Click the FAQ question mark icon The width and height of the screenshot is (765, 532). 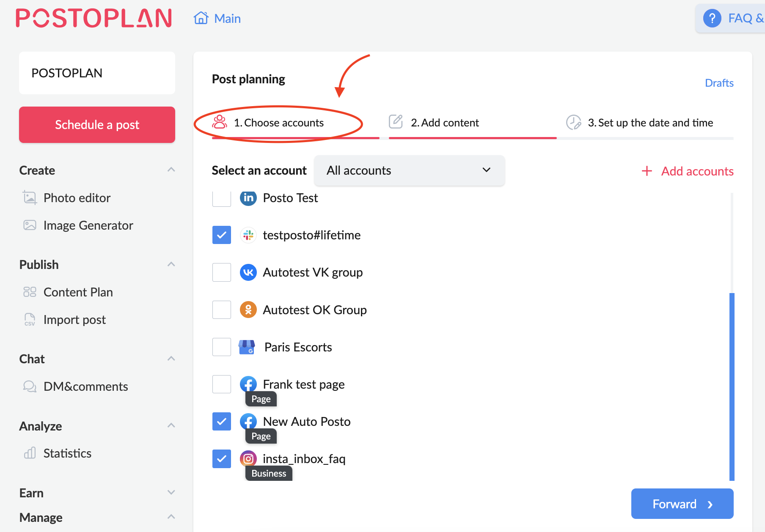point(712,18)
